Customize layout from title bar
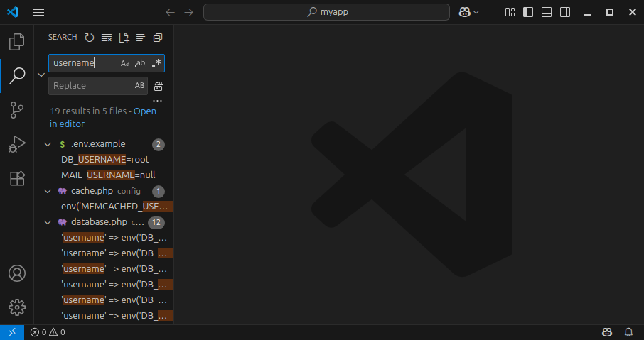 tap(510, 12)
